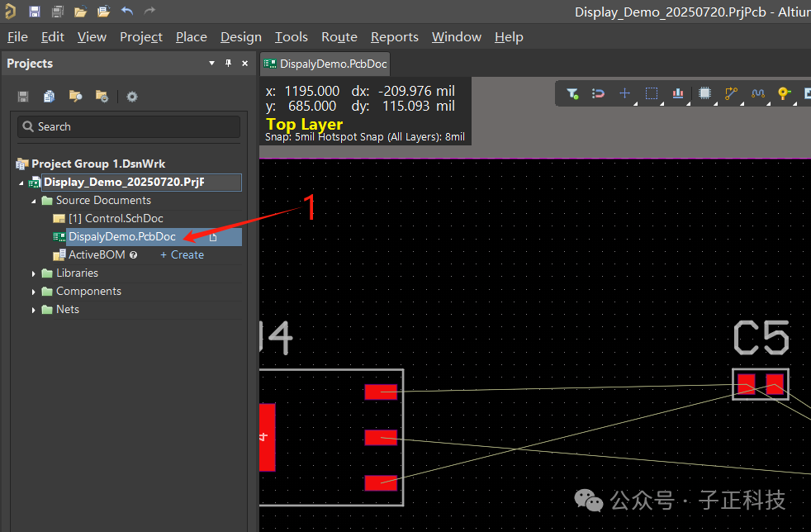Click the right pad of capacitor C5
The width and height of the screenshot is (811, 532).
[775, 384]
